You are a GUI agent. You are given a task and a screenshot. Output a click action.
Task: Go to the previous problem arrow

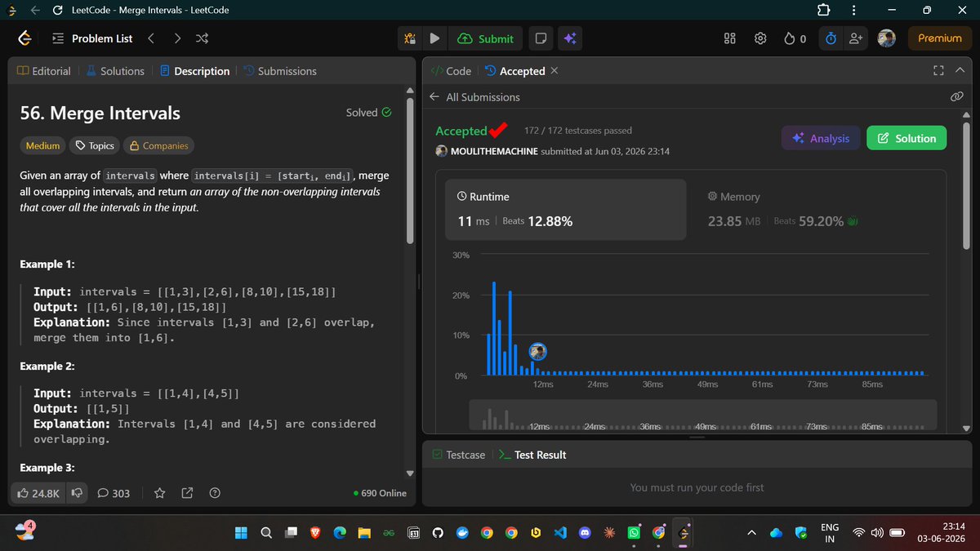pos(151,38)
